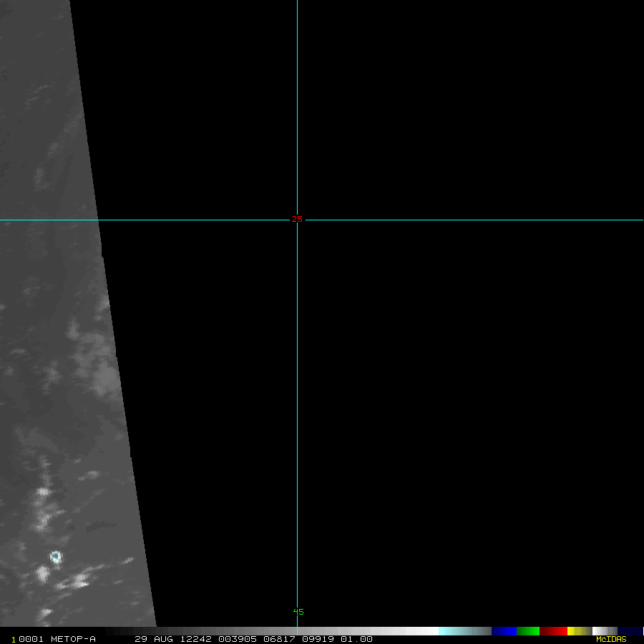Screen dimensions: 644x644
Task: Click the yellow McIDAS logo text
Action: [x=611, y=639]
